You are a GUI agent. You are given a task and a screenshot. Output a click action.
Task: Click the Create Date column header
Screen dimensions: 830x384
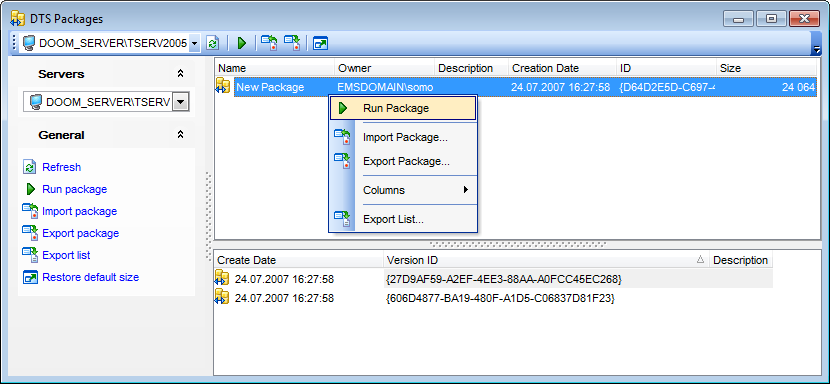[x=299, y=260]
